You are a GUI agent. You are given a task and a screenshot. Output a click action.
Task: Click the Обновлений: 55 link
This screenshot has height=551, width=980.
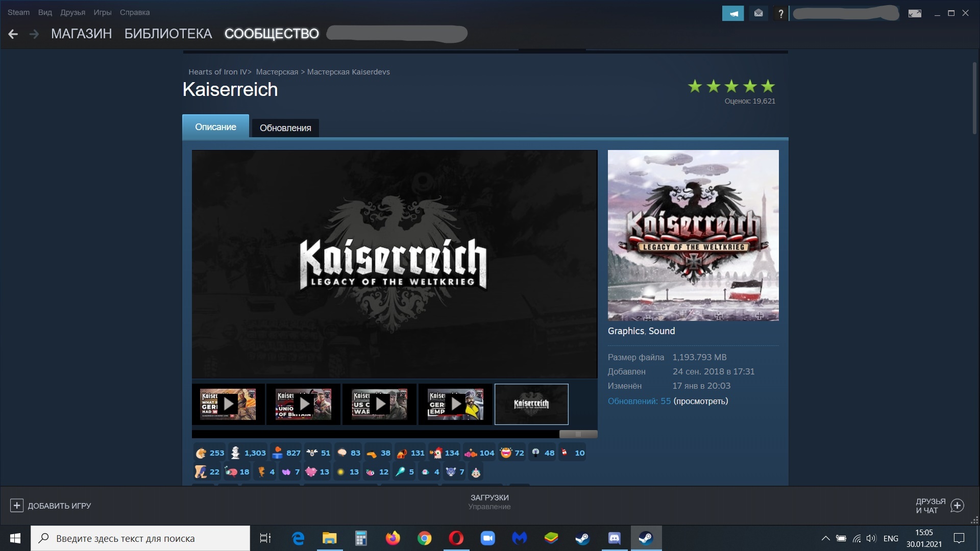[639, 401]
